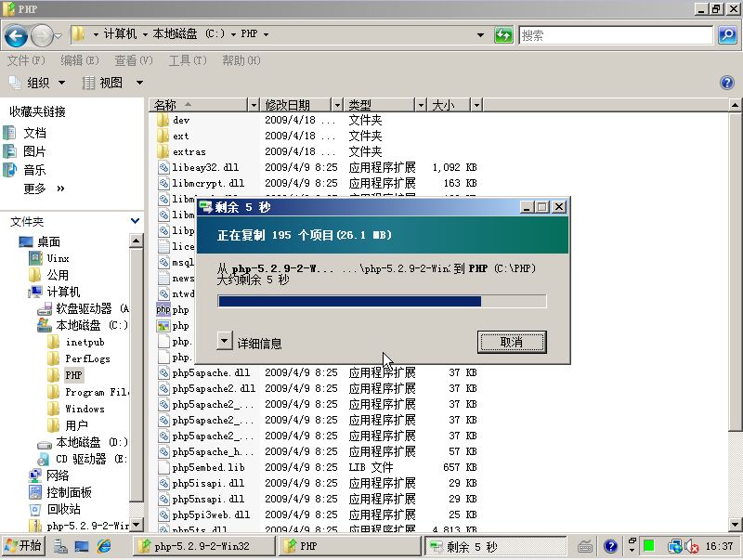743x560 pixels.
Task: Click the copy progress bar
Action: [382, 301]
